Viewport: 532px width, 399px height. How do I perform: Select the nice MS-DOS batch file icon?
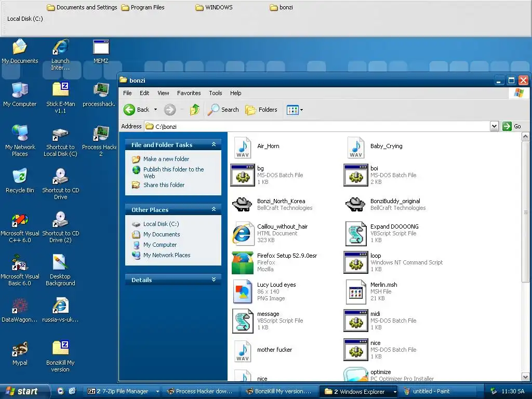click(x=356, y=350)
